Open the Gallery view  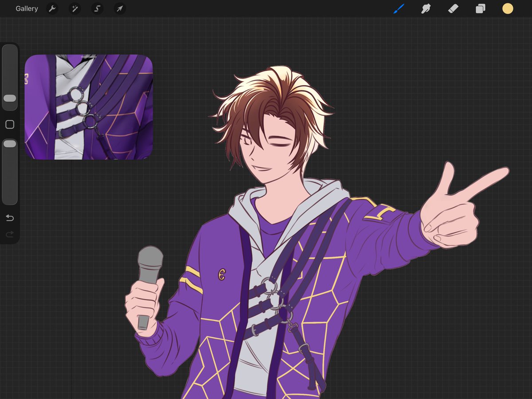27,8
